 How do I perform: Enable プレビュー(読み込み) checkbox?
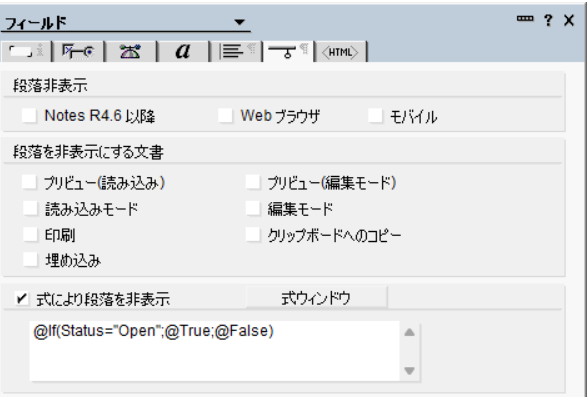[30, 183]
